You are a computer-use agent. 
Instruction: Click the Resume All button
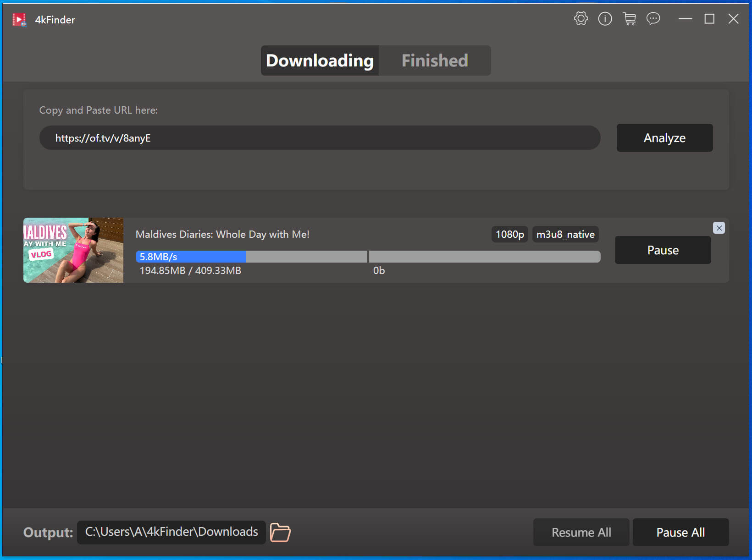581,532
